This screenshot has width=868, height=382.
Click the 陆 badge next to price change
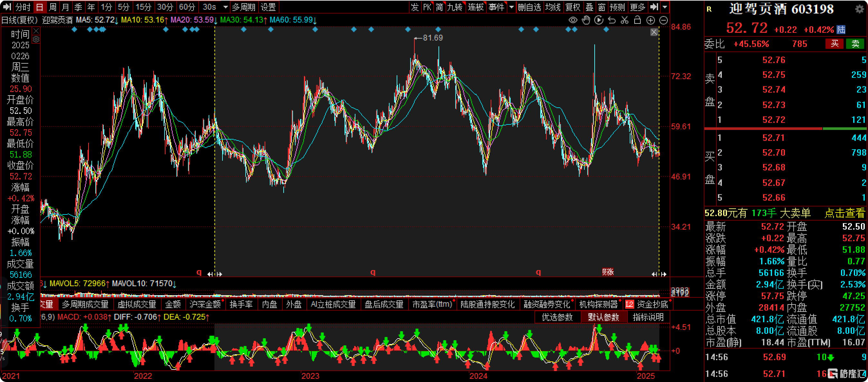pos(841,30)
